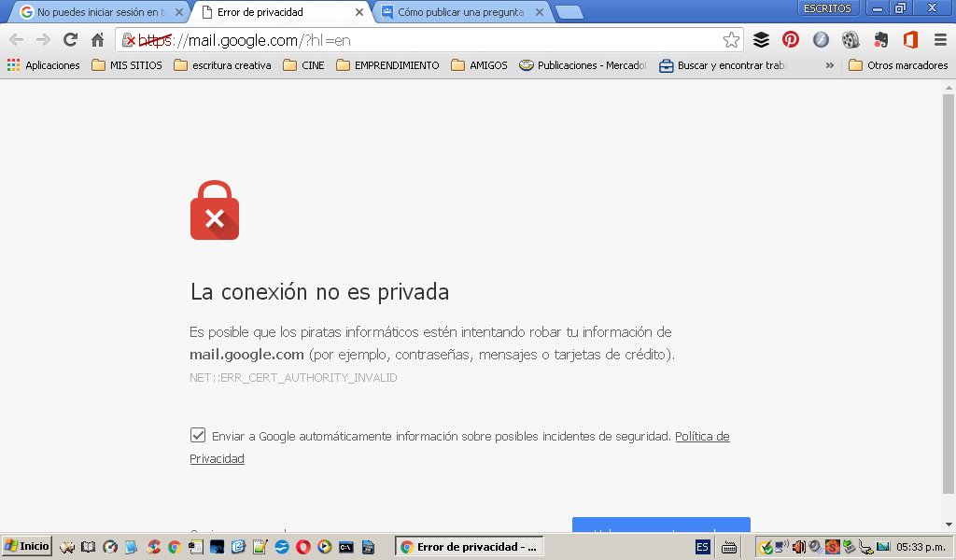The width and height of the screenshot is (956, 560).
Task: Go to the home page icon
Action: [97, 40]
